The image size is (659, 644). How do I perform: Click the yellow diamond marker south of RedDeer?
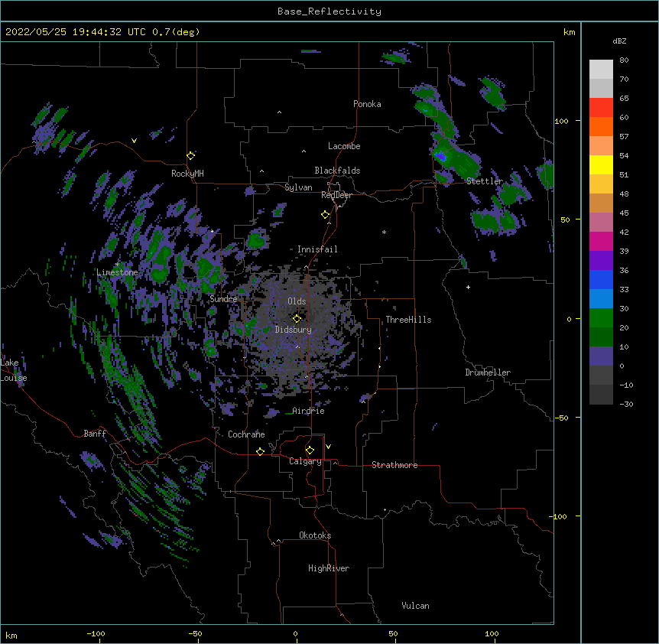click(326, 215)
